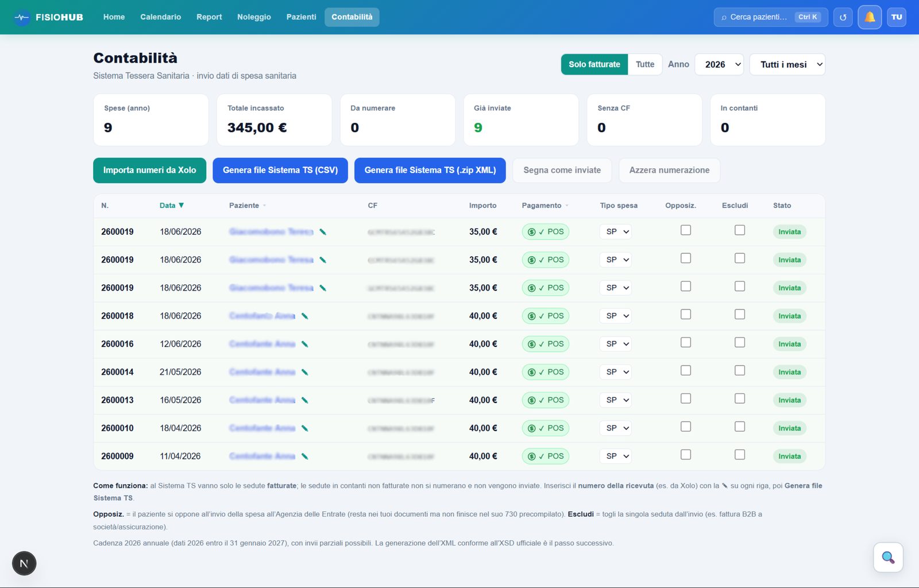Go to the Home nav tab
The width and height of the screenshot is (919, 588).
tap(114, 17)
